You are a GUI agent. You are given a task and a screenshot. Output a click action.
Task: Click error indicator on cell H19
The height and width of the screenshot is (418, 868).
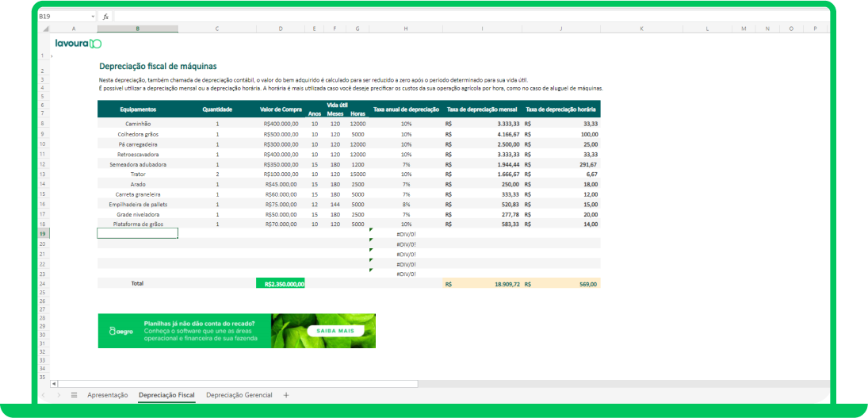tap(372, 230)
